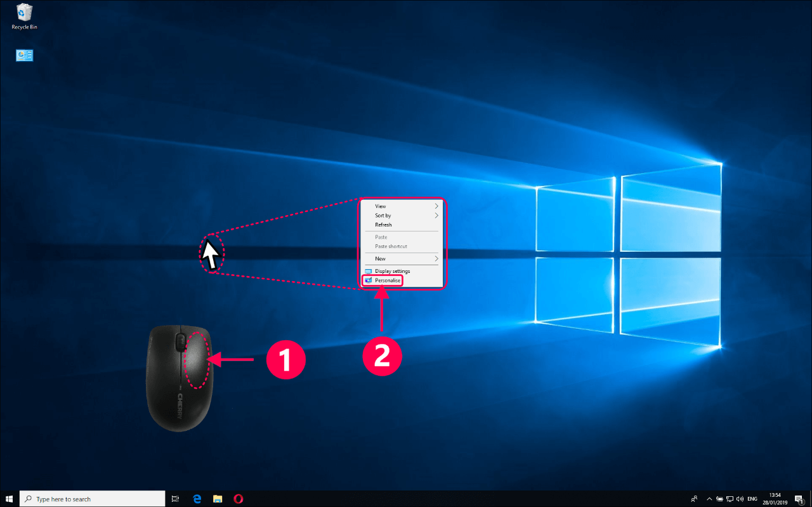Open Task View from the taskbar

(176, 499)
